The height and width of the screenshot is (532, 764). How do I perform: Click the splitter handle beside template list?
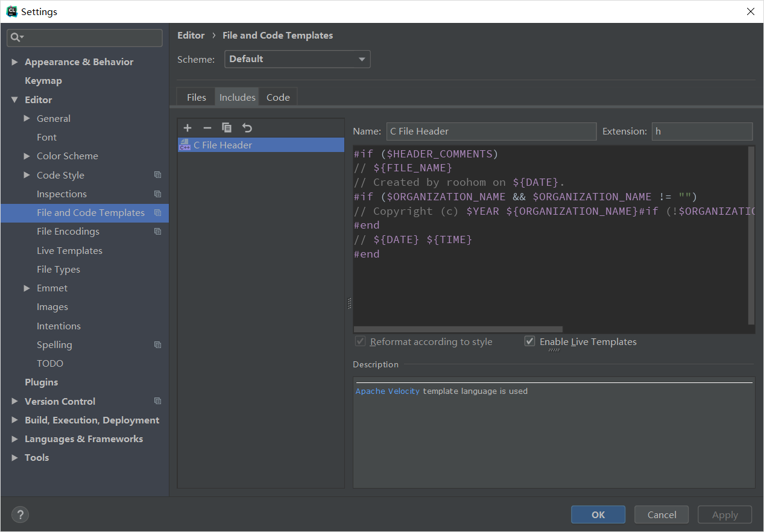coord(349,303)
